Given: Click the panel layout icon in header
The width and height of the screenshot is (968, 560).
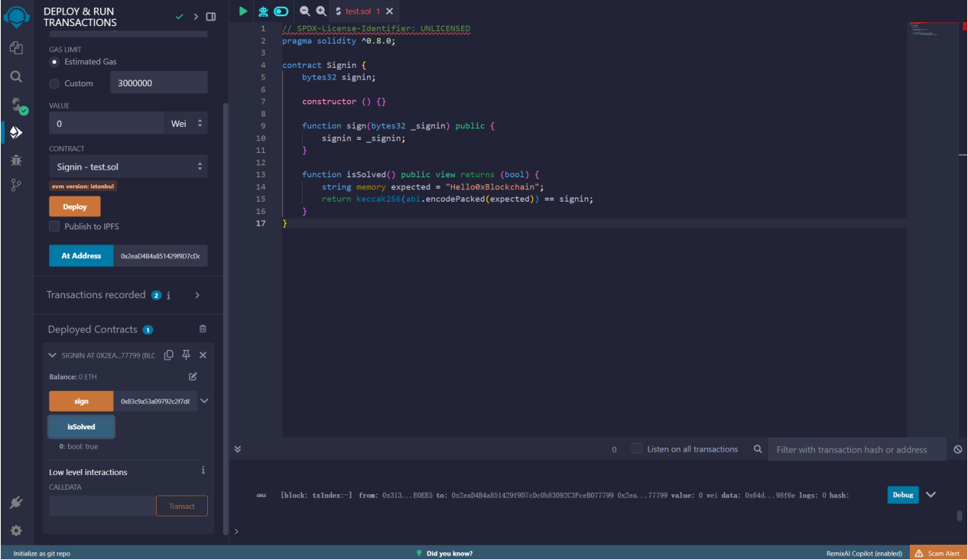Looking at the screenshot, I should click(x=211, y=17).
